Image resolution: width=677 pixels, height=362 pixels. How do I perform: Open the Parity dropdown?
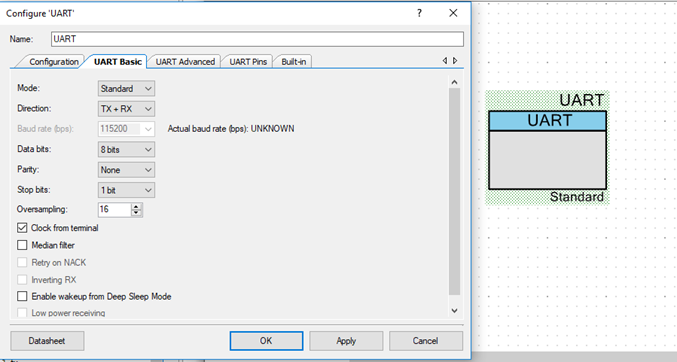126,170
